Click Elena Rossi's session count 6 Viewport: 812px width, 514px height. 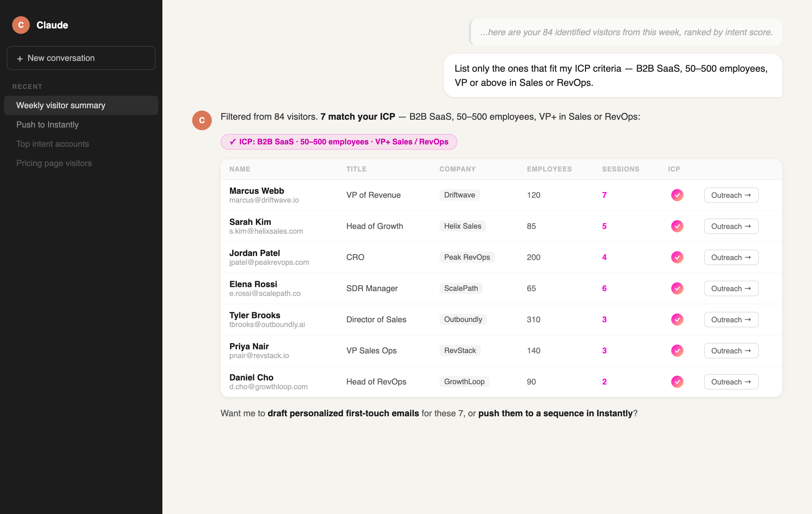tap(604, 288)
